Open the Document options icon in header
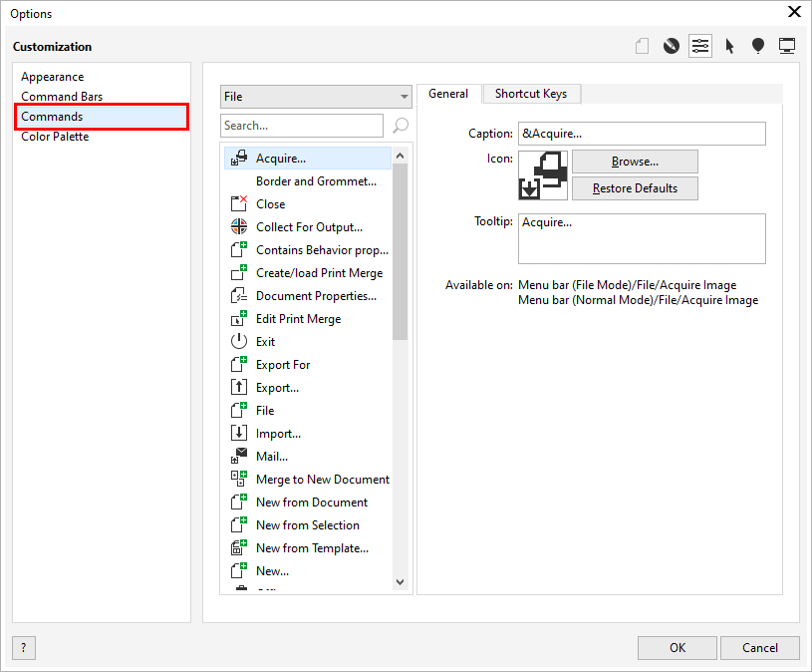 point(643,46)
